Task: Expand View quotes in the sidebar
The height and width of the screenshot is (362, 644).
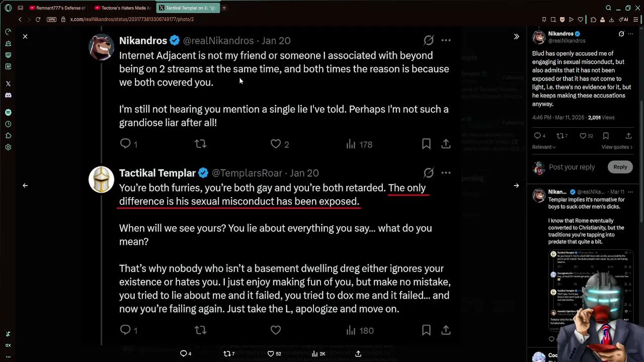Action: coord(616,147)
